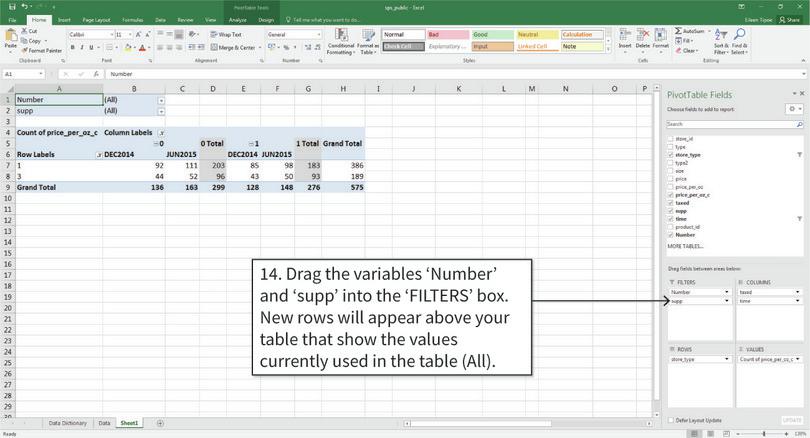Apply the Neutral cell style swatch
The height and width of the screenshot is (438, 810).
pyautogui.click(x=537, y=35)
